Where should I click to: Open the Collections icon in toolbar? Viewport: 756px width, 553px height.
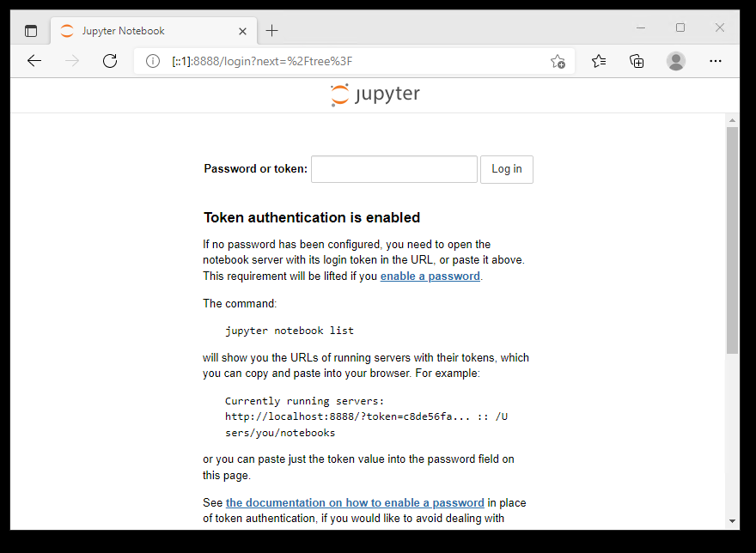click(637, 61)
